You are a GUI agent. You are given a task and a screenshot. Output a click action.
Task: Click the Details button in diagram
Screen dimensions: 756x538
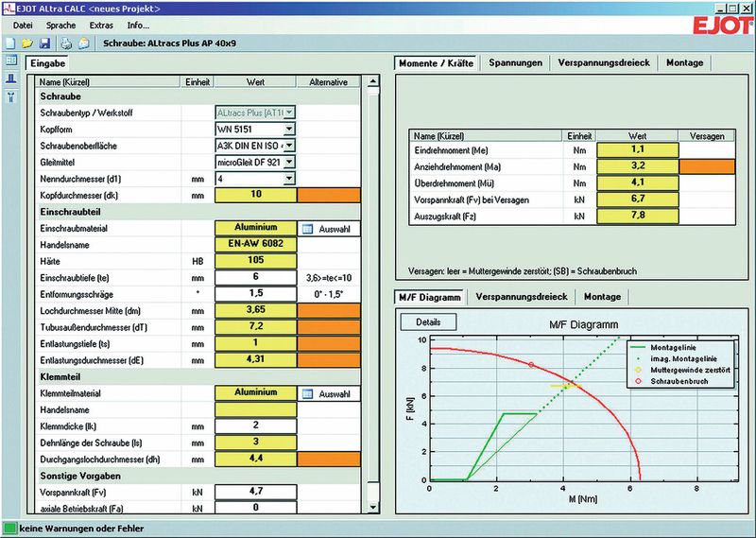[428, 321]
